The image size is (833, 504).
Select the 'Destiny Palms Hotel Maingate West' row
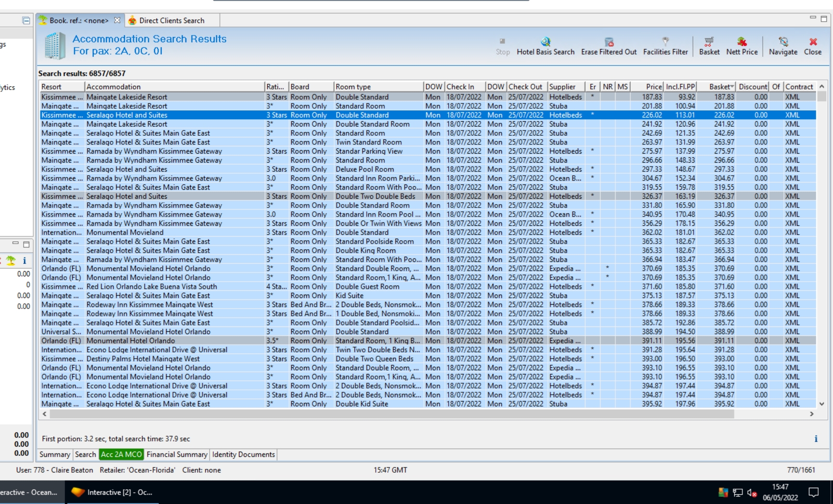pyautogui.click(x=428, y=359)
